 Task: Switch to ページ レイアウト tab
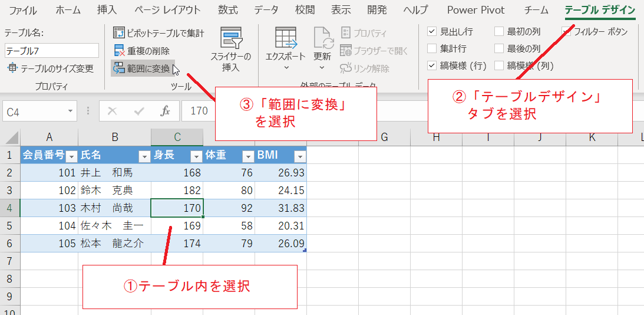click(x=169, y=10)
